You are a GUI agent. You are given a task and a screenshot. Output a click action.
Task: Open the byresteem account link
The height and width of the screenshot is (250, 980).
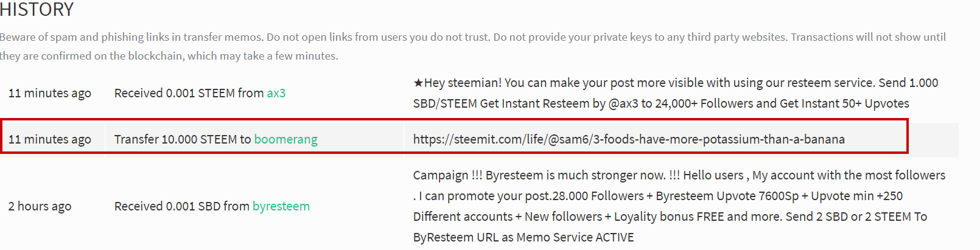281,206
